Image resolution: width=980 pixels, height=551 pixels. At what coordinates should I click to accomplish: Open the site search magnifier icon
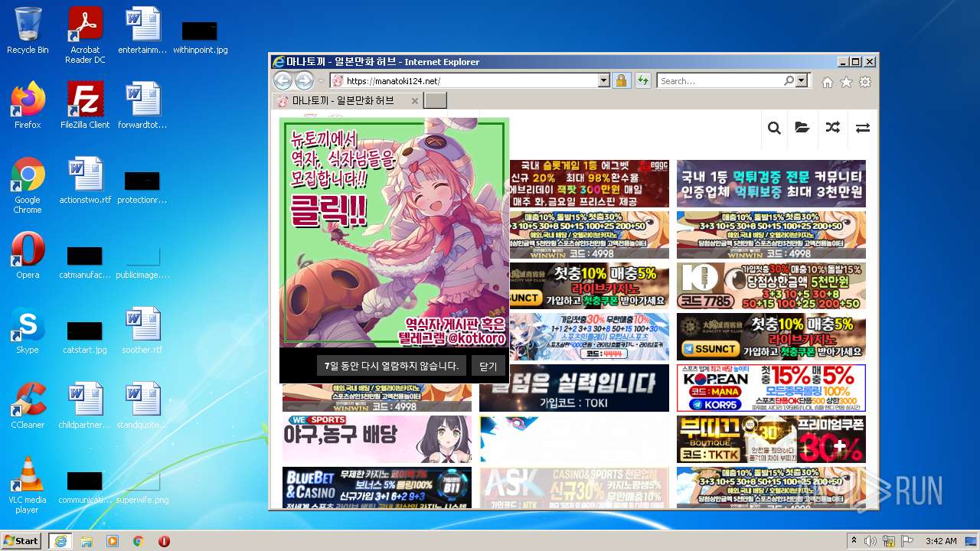[774, 128]
